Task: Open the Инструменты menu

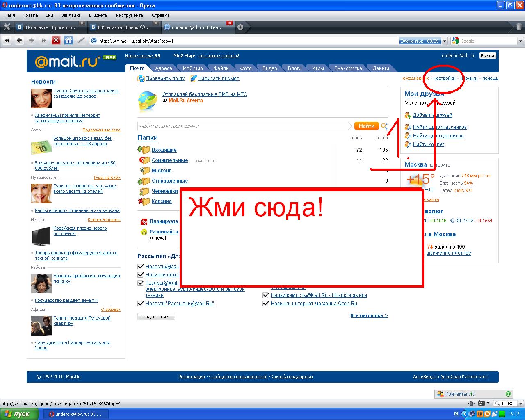Action: pyautogui.click(x=130, y=15)
